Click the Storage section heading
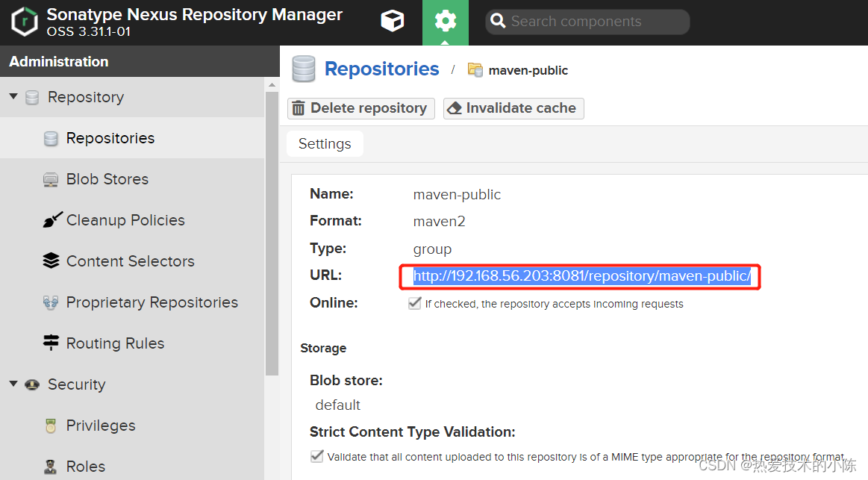868x480 pixels. click(x=323, y=348)
